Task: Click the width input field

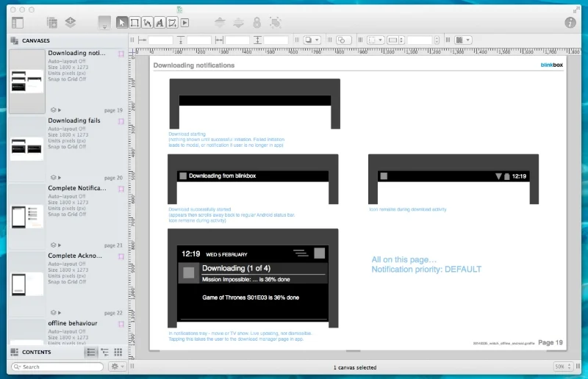Action: click(x=237, y=40)
